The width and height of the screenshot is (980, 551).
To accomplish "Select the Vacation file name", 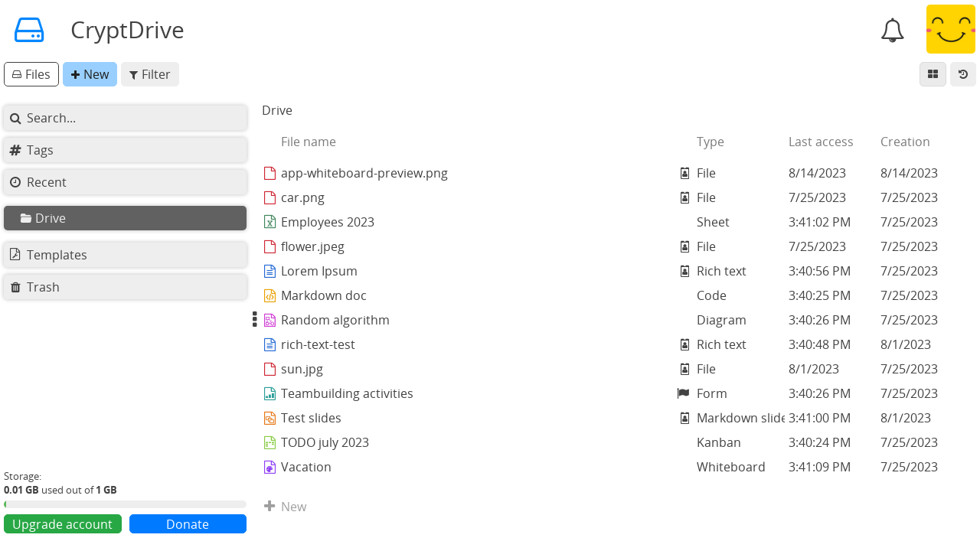I will [x=306, y=467].
